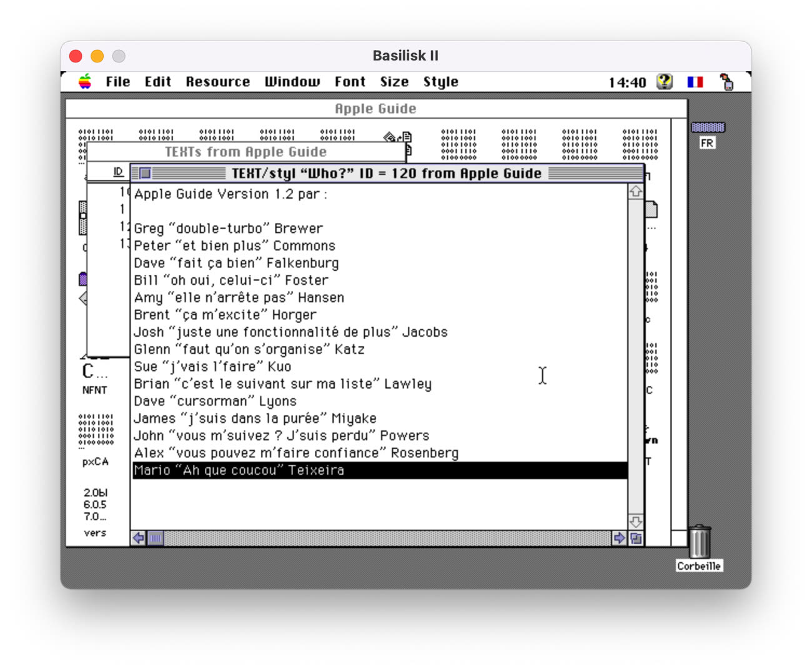Open the Apple menu
812x669 pixels.
[x=85, y=82]
